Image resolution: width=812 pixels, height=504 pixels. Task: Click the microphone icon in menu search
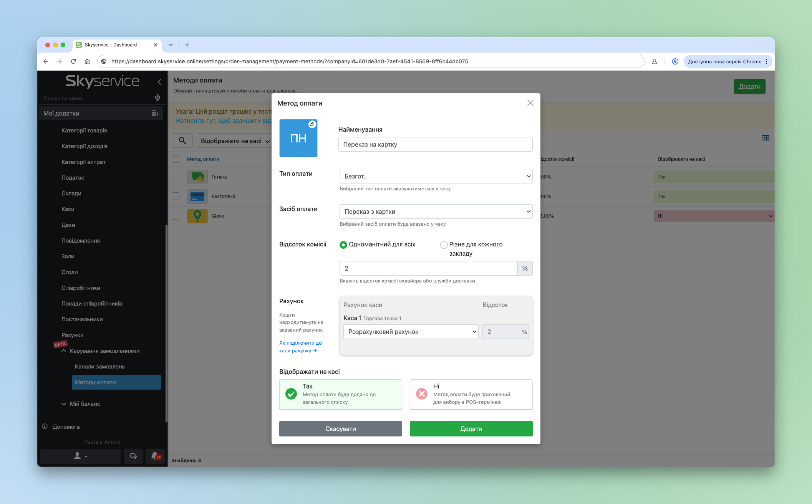[157, 98]
